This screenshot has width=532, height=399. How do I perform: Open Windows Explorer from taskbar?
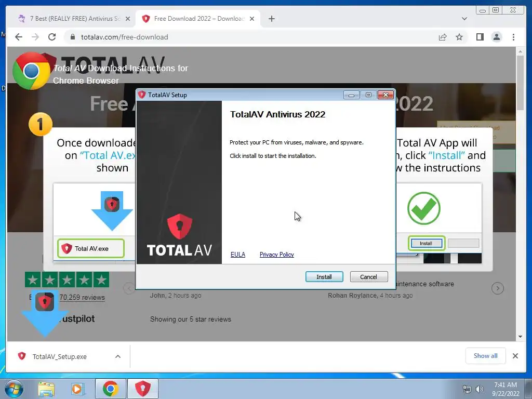(x=46, y=389)
